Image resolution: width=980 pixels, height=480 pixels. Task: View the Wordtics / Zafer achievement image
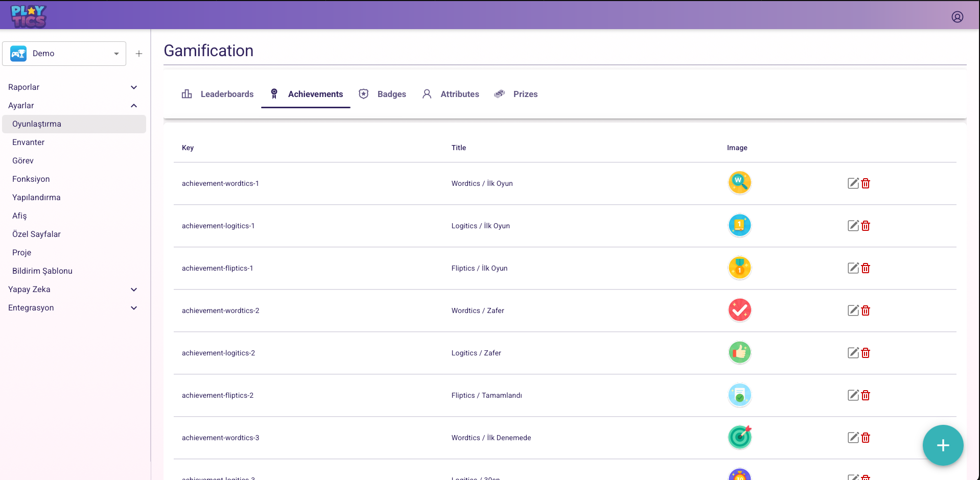[x=739, y=310]
